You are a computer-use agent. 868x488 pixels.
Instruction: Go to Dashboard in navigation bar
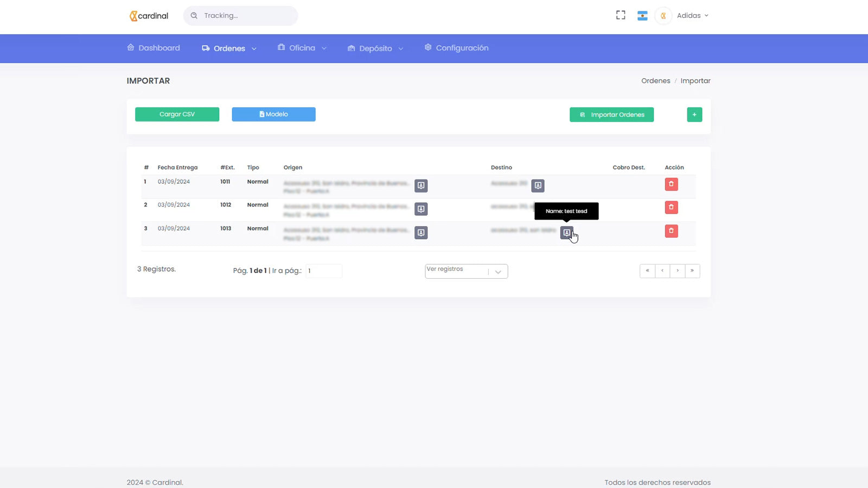point(154,48)
